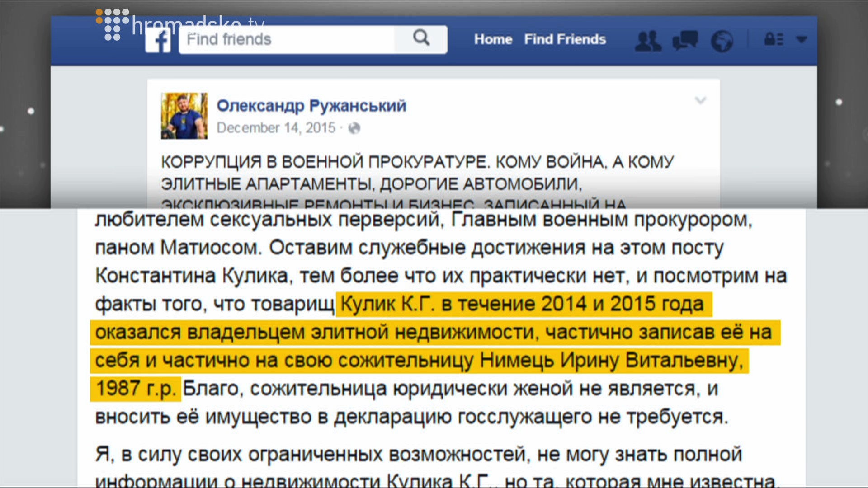
Task: Click the line 'КОРРУПЦИЯ В ВОЕННОЙ ПРОКУРАТУРЕ'
Action: (x=325, y=162)
